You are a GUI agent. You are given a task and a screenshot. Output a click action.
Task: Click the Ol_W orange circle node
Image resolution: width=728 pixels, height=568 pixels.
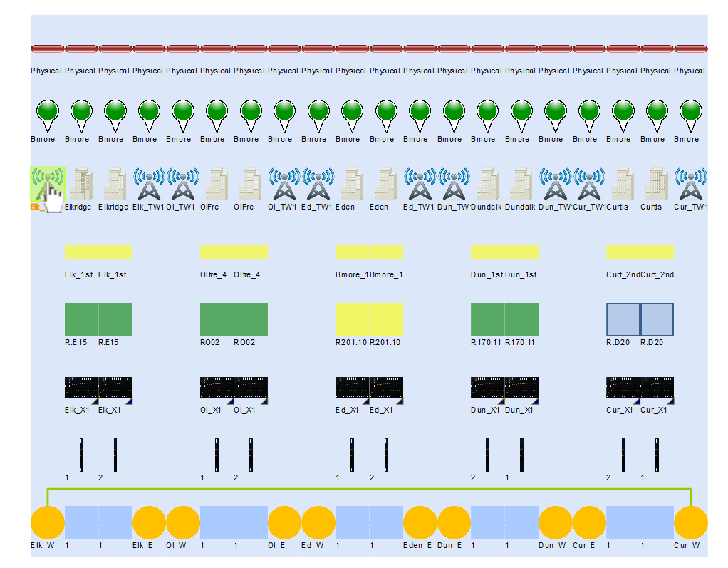[182, 523]
